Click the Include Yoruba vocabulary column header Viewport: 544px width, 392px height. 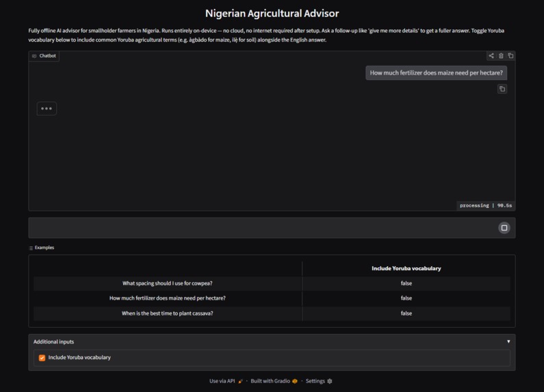(x=406, y=268)
